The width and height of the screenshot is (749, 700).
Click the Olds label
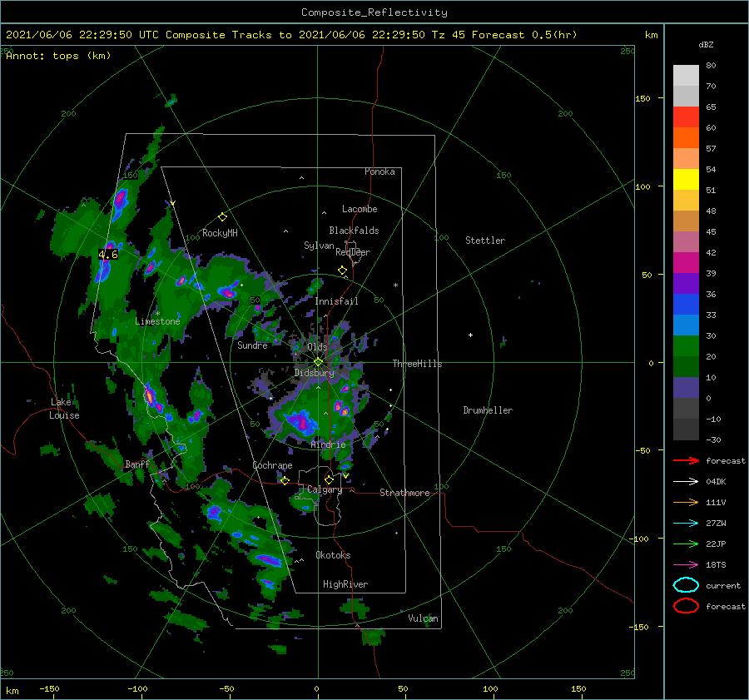[x=317, y=347]
